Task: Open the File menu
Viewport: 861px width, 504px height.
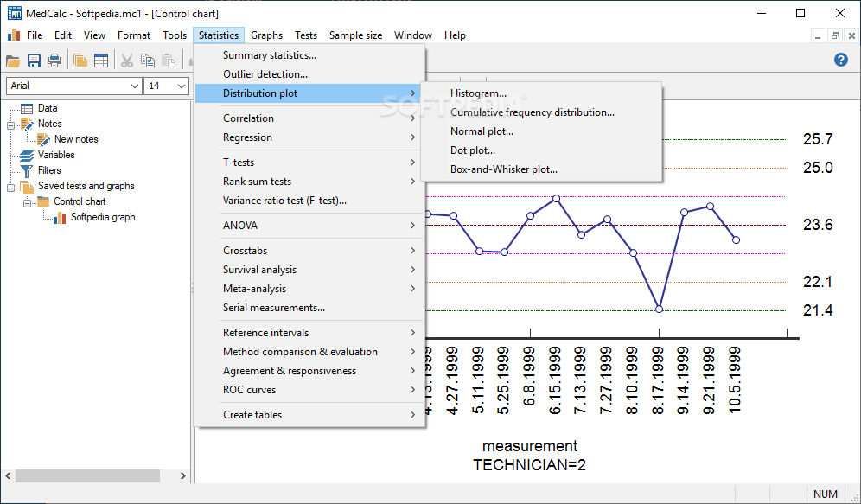Action: point(35,35)
